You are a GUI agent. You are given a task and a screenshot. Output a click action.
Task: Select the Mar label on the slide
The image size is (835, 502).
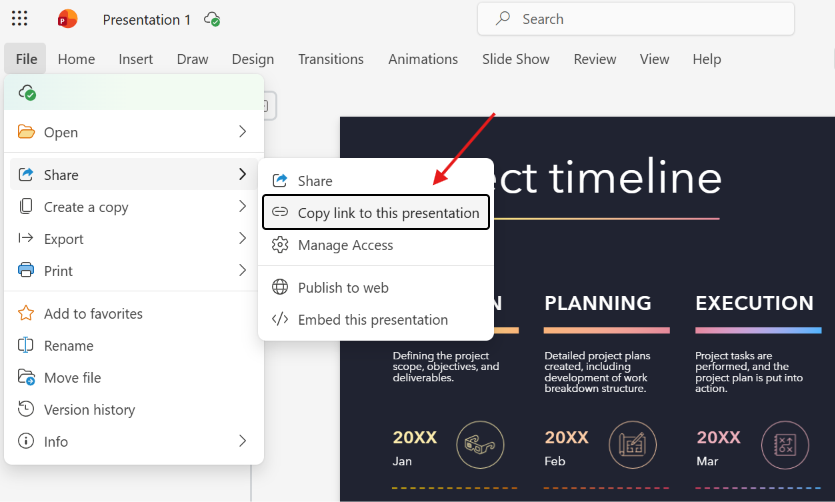point(707,461)
